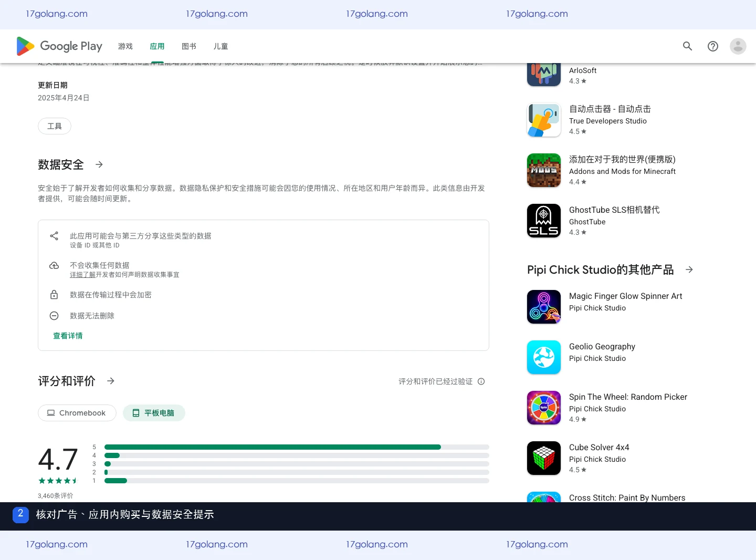Open 添加在对于我的世界(便携版) title

tap(622, 159)
